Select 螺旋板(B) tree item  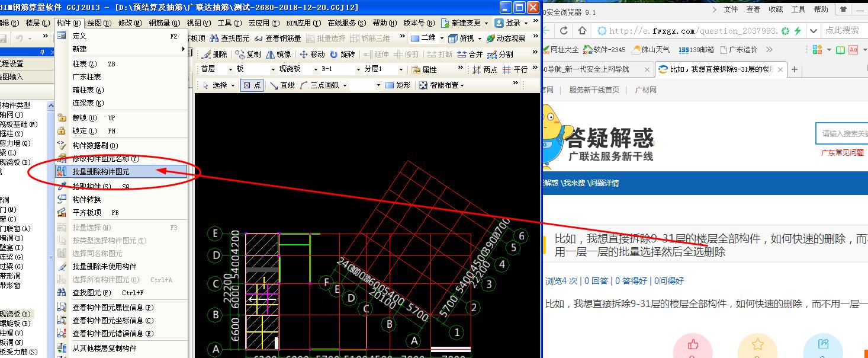(15, 323)
